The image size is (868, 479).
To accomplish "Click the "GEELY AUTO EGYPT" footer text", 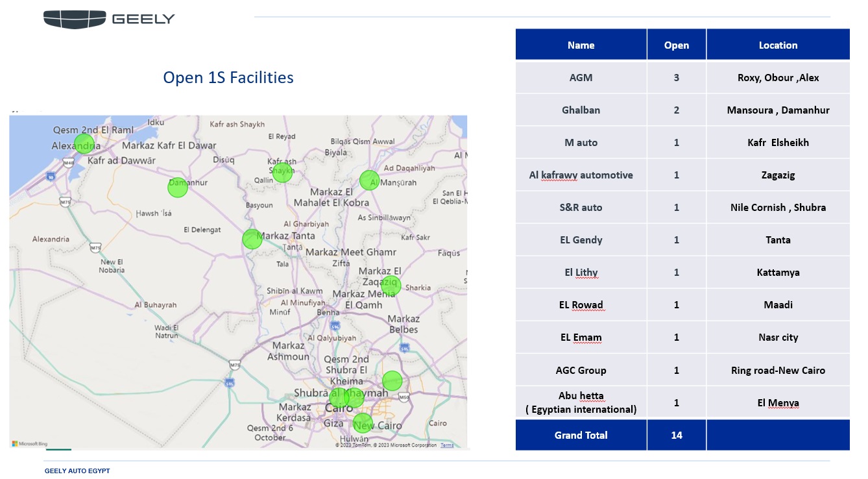I will coord(77,471).
